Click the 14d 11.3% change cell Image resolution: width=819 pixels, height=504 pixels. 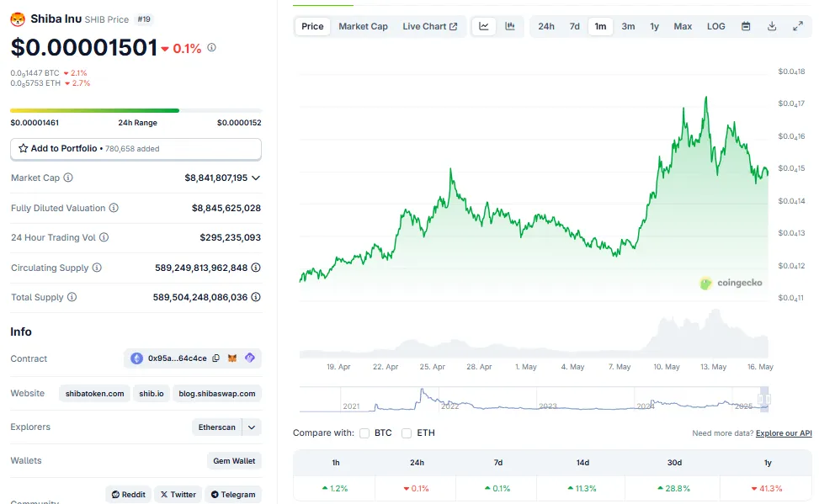(x=582, y=488)
